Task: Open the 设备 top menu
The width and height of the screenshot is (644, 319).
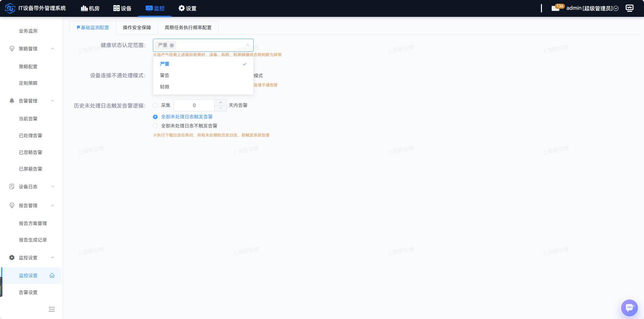Action: pos(122,8)
